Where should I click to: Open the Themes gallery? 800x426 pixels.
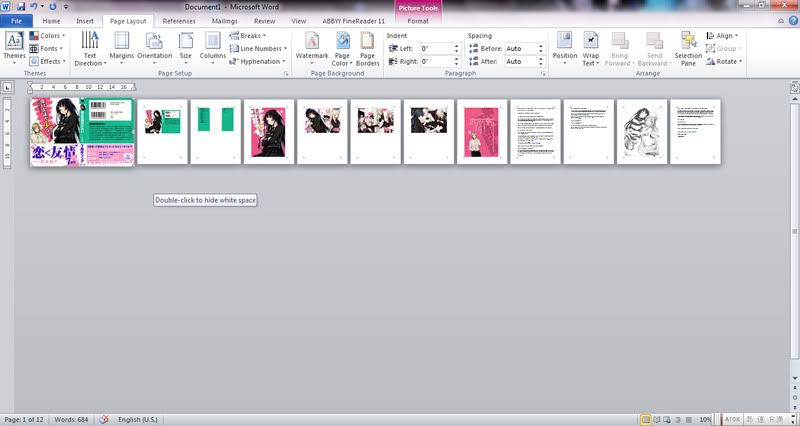click(x=14, y=48)
